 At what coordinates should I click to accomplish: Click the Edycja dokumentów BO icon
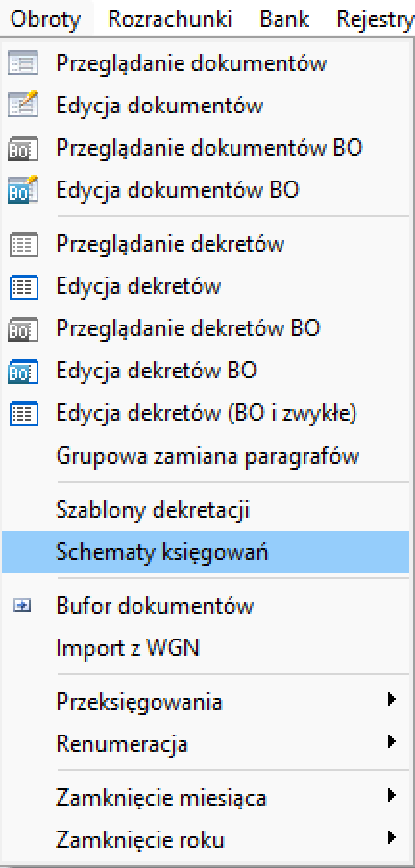(x=23, y=189)
